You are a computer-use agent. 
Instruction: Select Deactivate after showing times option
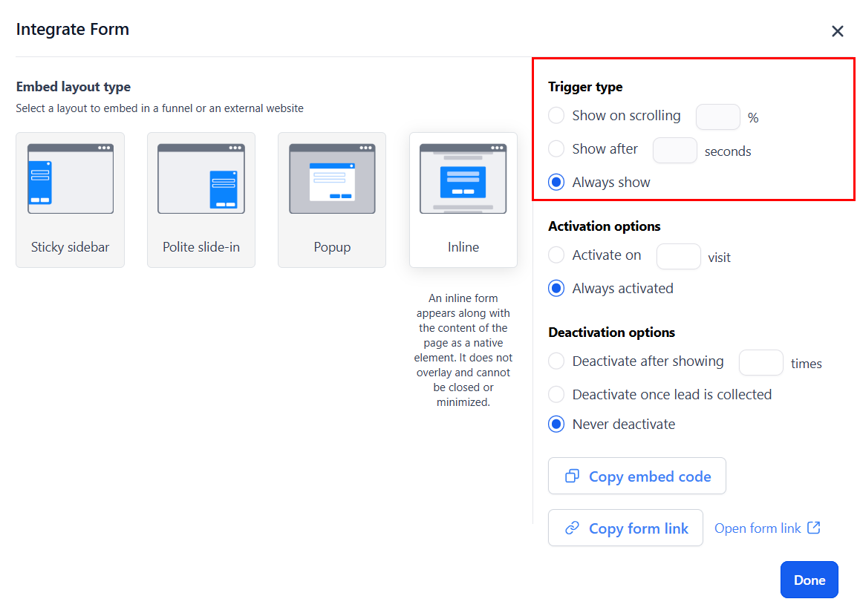pyautogui.click(x=556, y=361)
